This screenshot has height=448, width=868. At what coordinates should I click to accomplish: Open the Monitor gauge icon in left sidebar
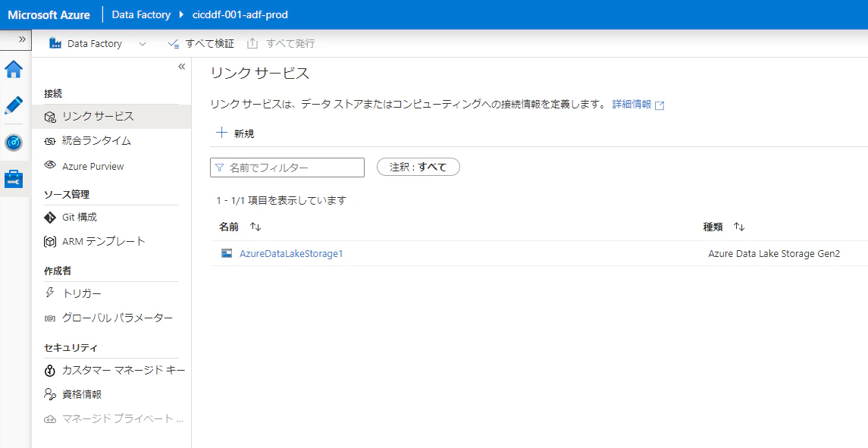pyautogui.click(x=14, y=143)
